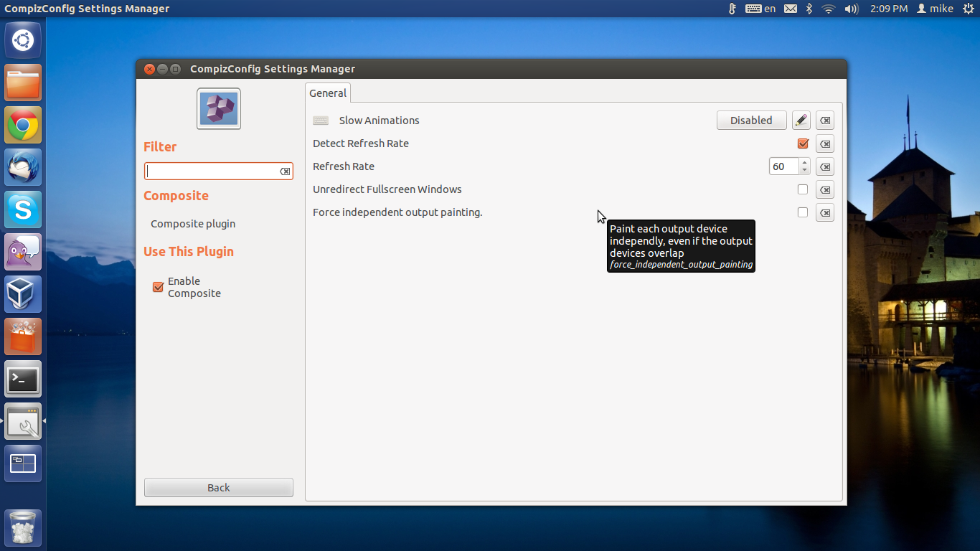Open Terminal from the launcher

point(23,379)
